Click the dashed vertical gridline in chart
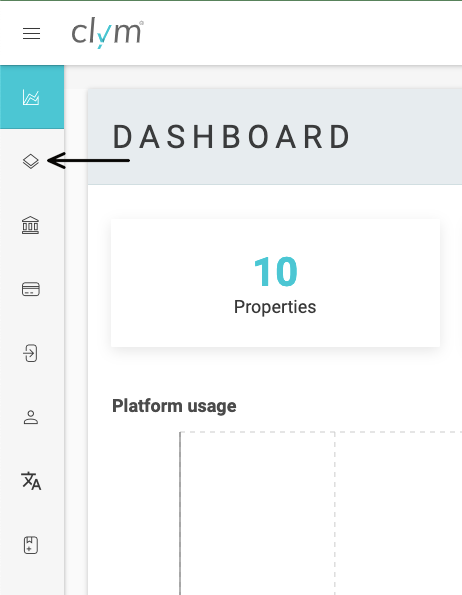462x595 pixels. pyautogui.click(x=335, y=513)
